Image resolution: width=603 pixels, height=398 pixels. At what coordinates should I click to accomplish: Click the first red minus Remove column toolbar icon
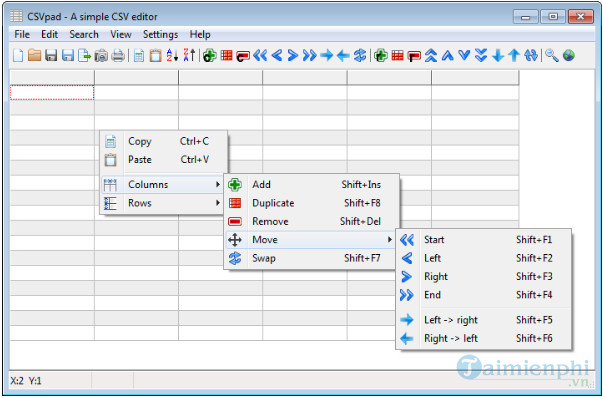[243, 55]
